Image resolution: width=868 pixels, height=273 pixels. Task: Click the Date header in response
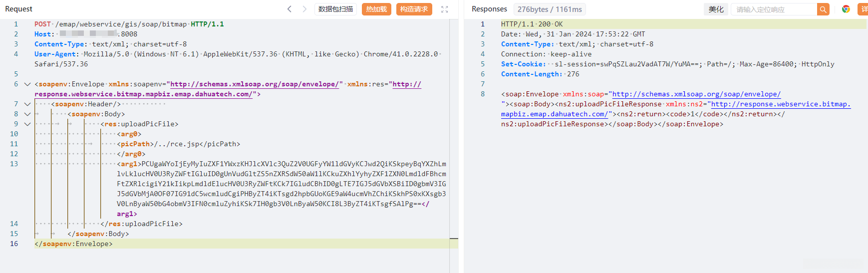573,34
